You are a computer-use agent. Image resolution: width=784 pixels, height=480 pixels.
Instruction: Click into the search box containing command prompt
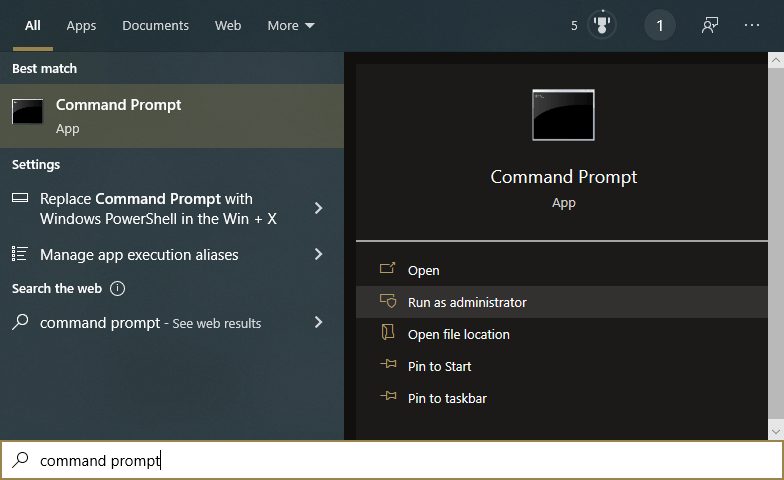click(392, 460)
